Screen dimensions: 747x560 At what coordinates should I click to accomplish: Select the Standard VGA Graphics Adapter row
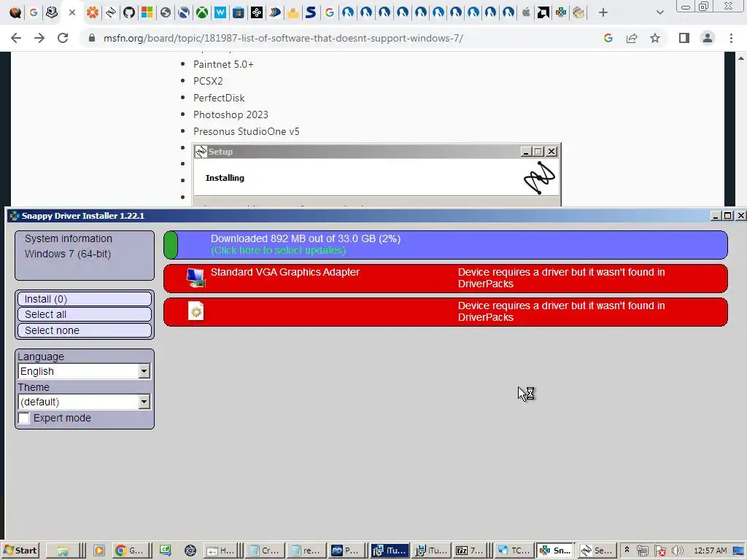pos(446,278)
